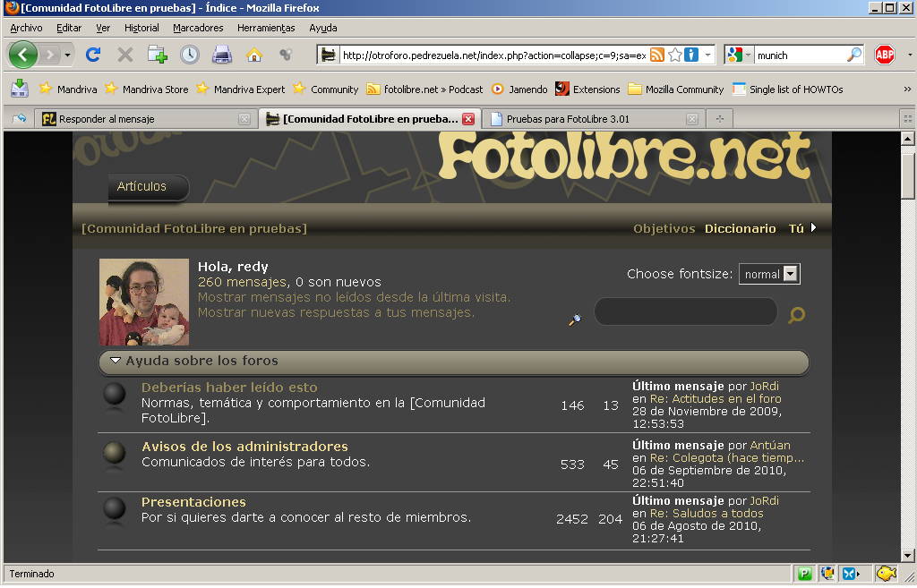
Task: Open the Choose fontsize dropdown
Action: coord(769,274)
